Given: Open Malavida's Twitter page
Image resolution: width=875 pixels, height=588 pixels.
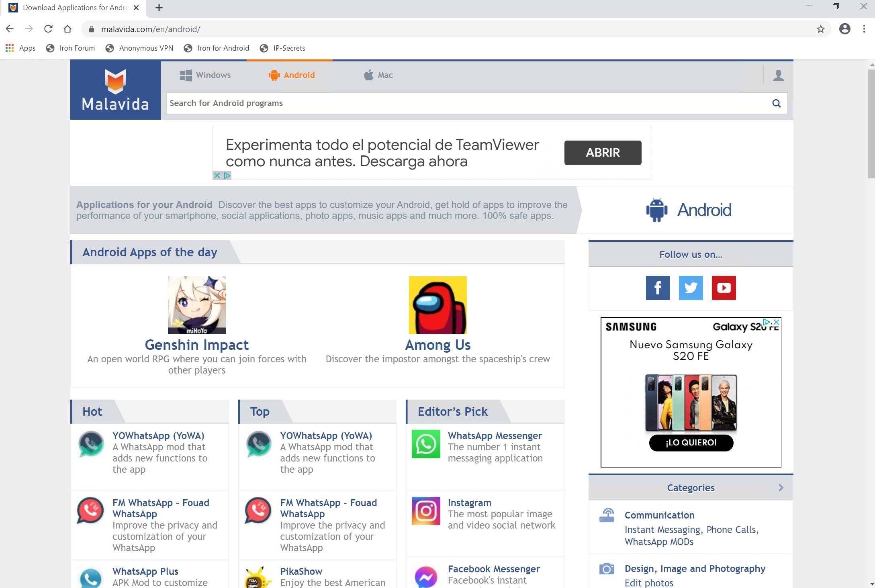Looking at the screenshot, I should [x=691, y=288].
